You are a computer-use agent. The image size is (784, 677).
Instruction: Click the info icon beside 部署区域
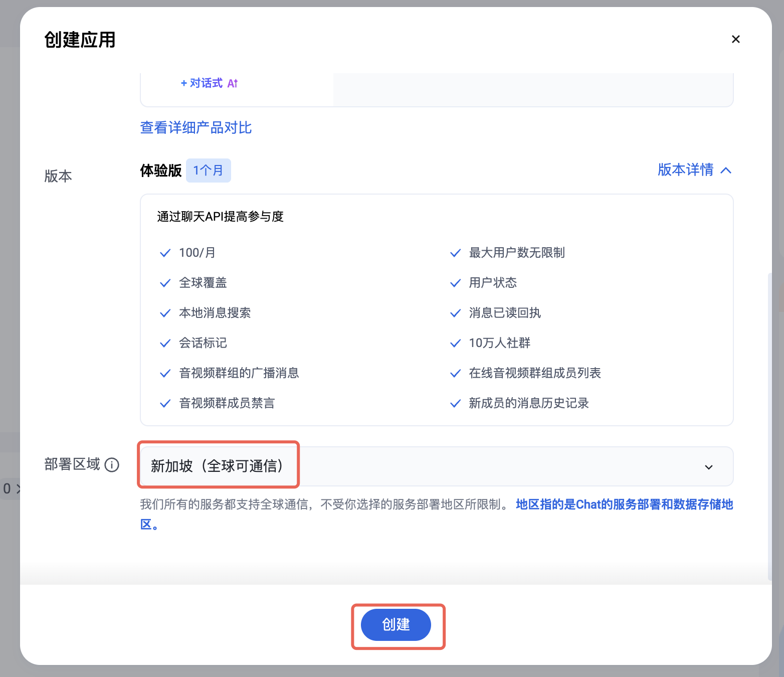(x=112, y=465)
